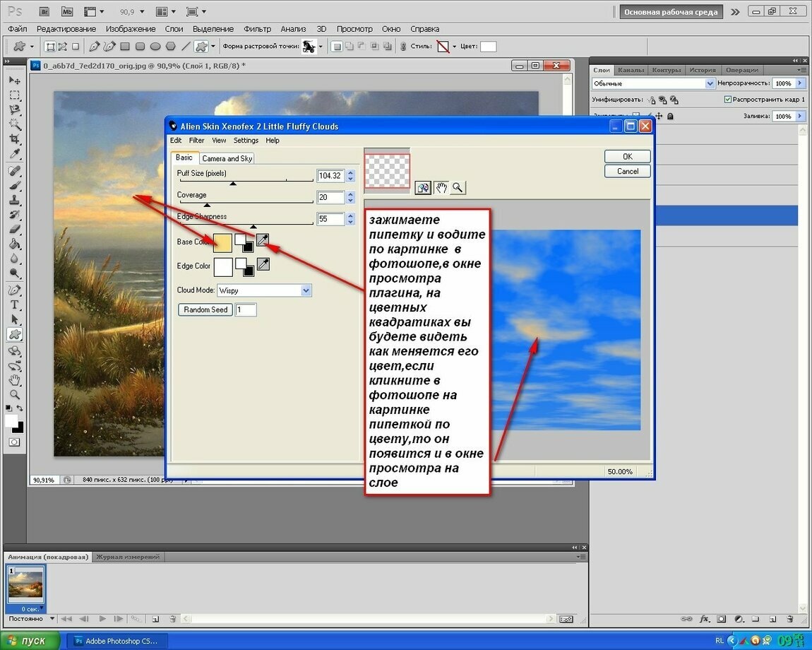Viewport: 812px width, 650px height.
Task: Open the opacity Непрозрачность slider arrow
Action: click(x=800, y=83)
